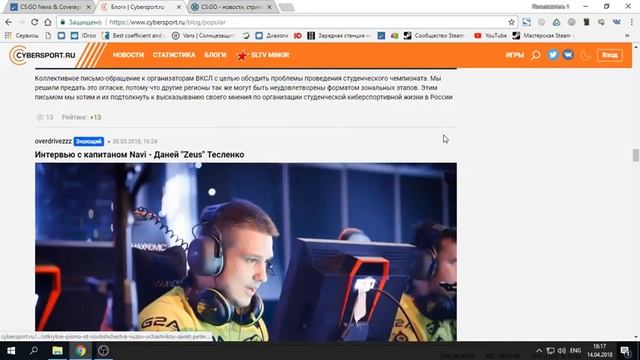640x360 pixels.
Task: Open the Windows Start menu
Action: tap(11, 351)
